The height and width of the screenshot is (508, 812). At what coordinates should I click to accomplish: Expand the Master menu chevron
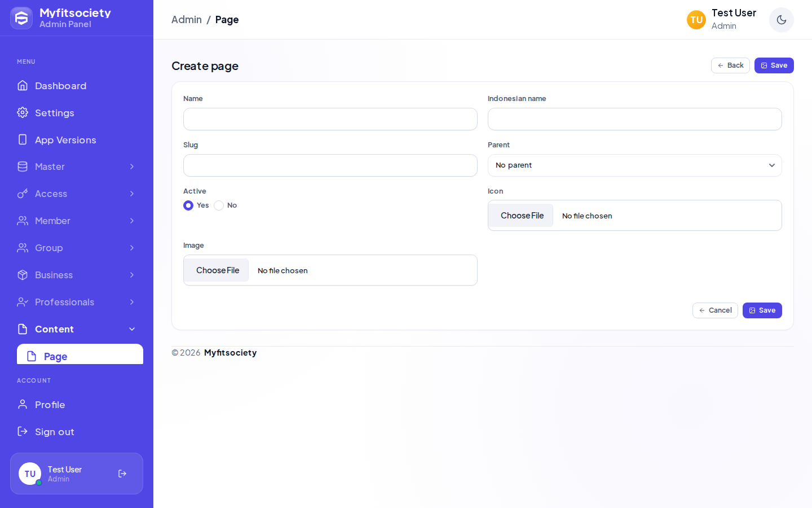pos(132,167)
